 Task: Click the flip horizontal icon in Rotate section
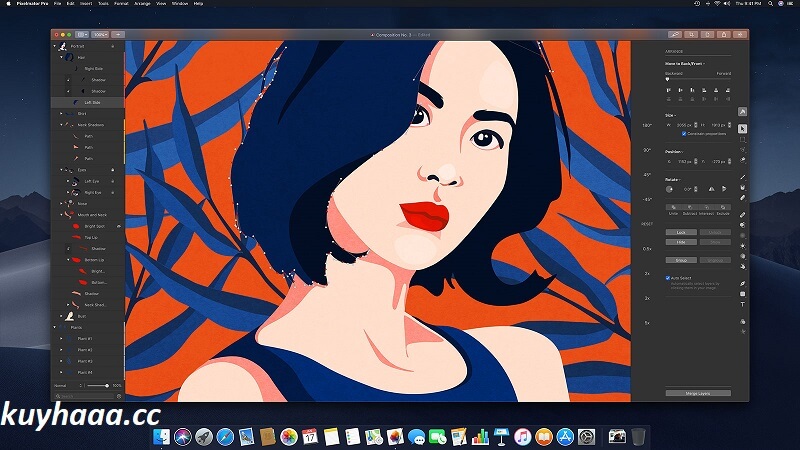pos(711,189)
